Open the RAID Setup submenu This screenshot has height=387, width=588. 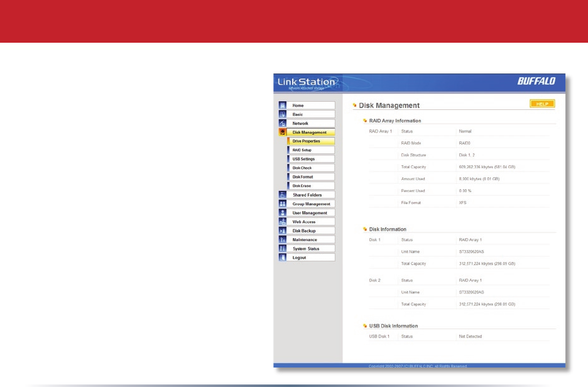(x=311, y=150)
